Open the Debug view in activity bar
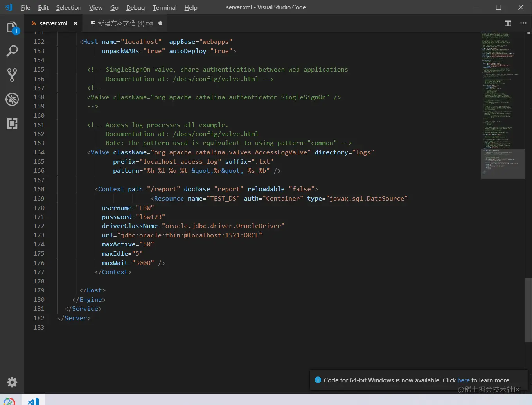 (12, 99)
